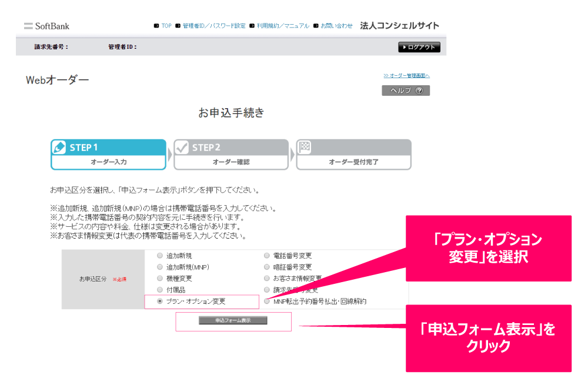Open the ヘルプ button
588x382 pixels.
point(406,91)
